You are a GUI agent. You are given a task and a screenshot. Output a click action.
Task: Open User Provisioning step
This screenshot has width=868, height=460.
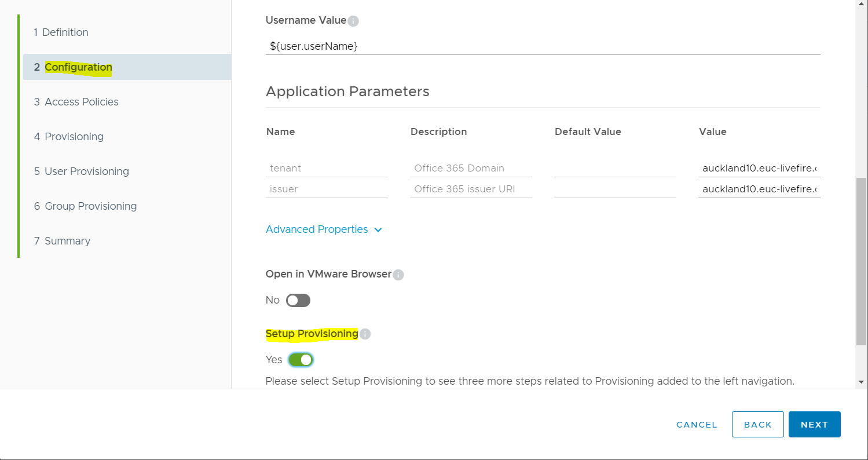(x=87, y=171)
